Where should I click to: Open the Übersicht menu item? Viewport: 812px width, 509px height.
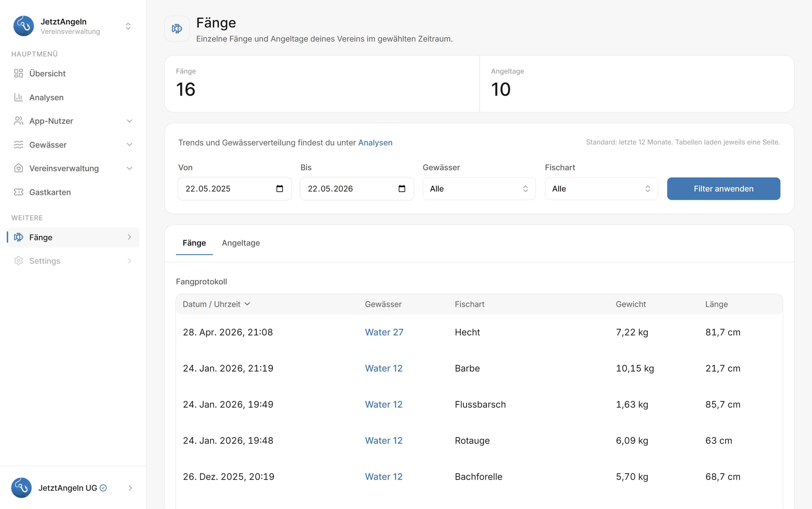(73, 73)
